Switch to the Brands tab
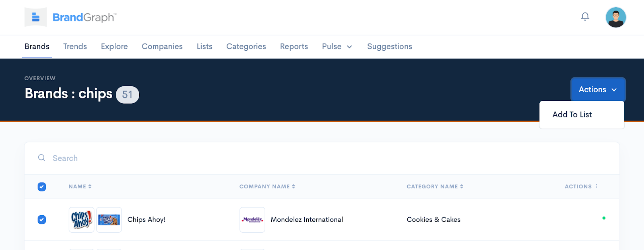Screen dimensions: 644x250 (37, 46)
